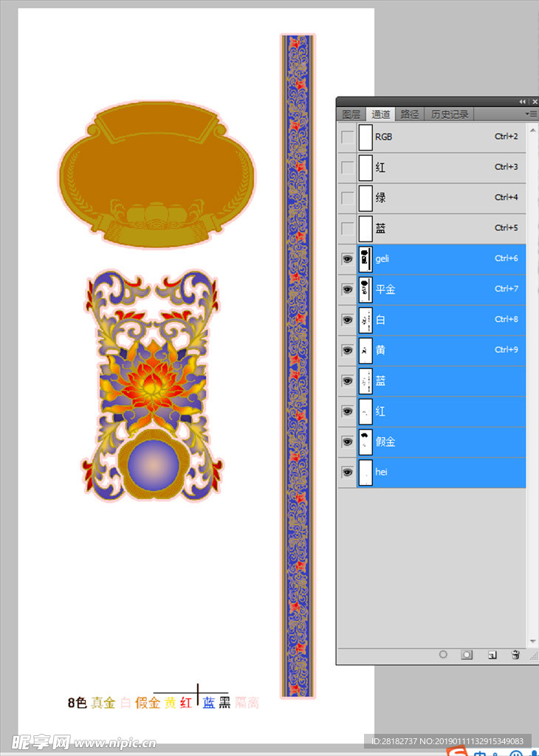Load channel as selection icon
Image resolution: width=539 pixels, height=756 pixels.
pos(443,655)
